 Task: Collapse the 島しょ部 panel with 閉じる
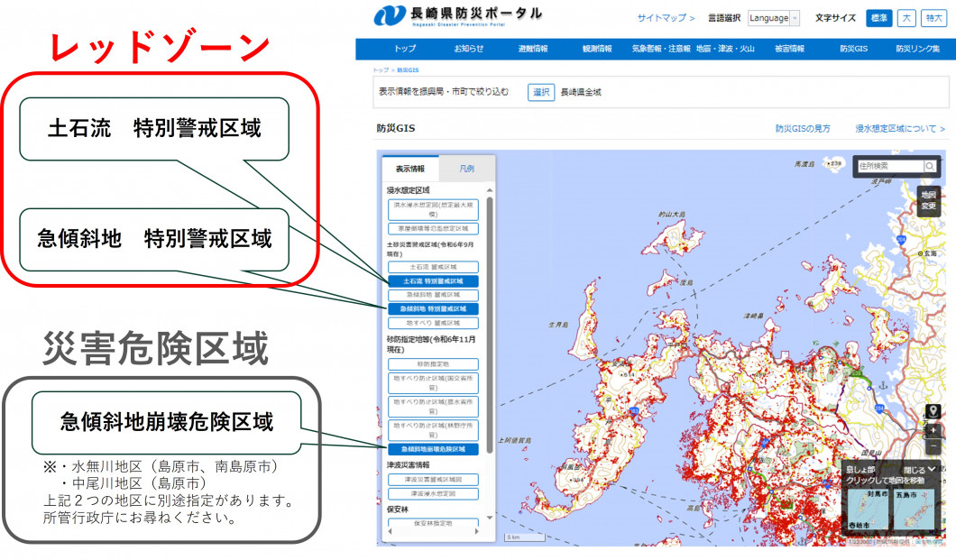[919, 470]
